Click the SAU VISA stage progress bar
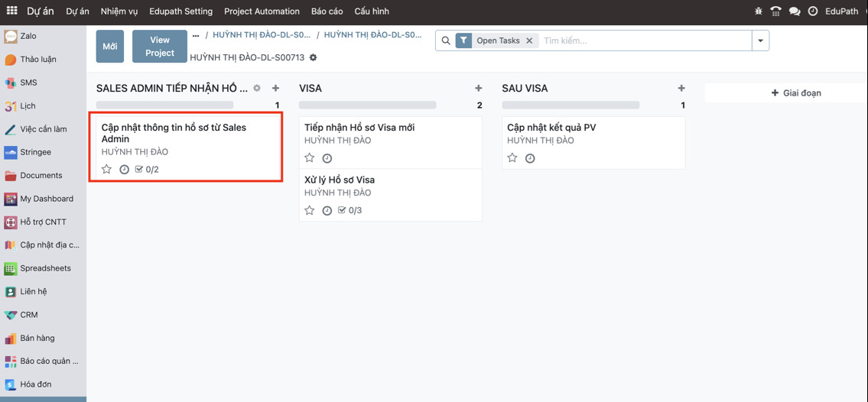The width and height of the screenshot is (868, 402). tap(571, 105)
